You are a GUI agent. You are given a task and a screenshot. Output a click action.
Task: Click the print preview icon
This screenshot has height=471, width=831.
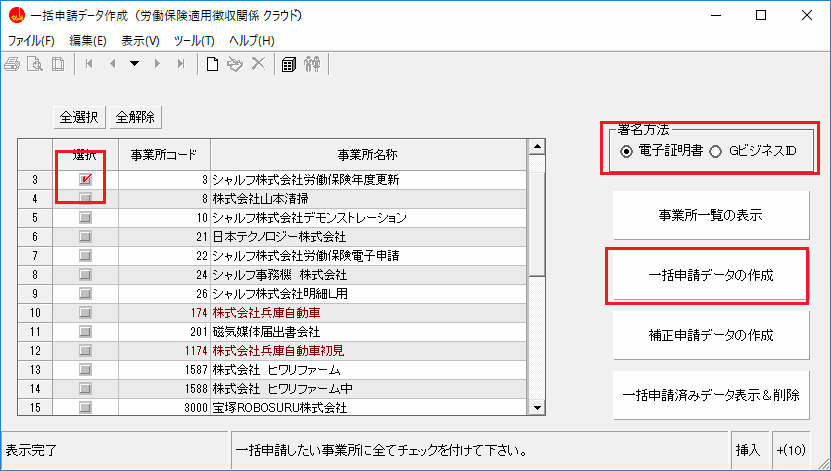pyautogui.click(x=35, y=64)
